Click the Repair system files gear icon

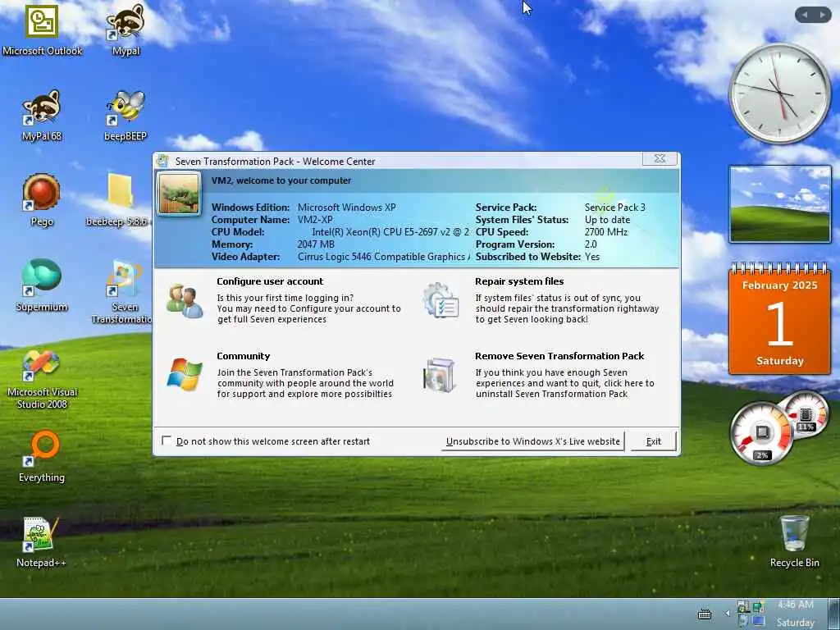(x=441, y=300)
